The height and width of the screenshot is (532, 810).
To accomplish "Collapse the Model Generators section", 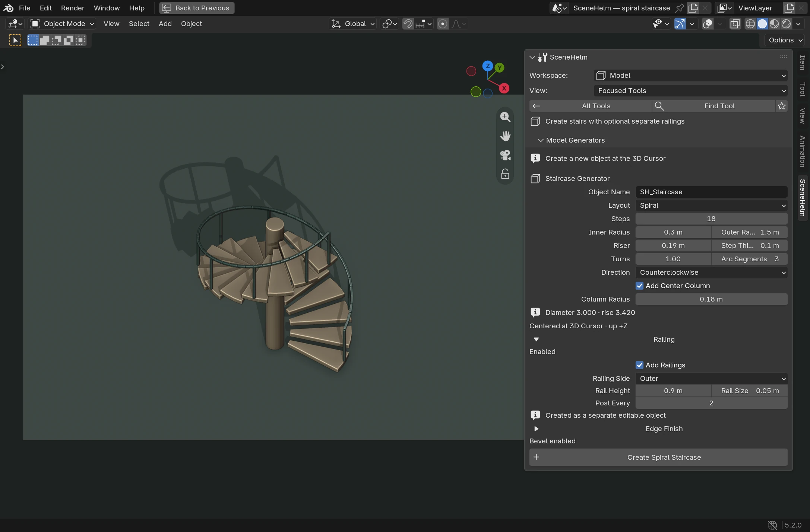I will coord(540,140).
